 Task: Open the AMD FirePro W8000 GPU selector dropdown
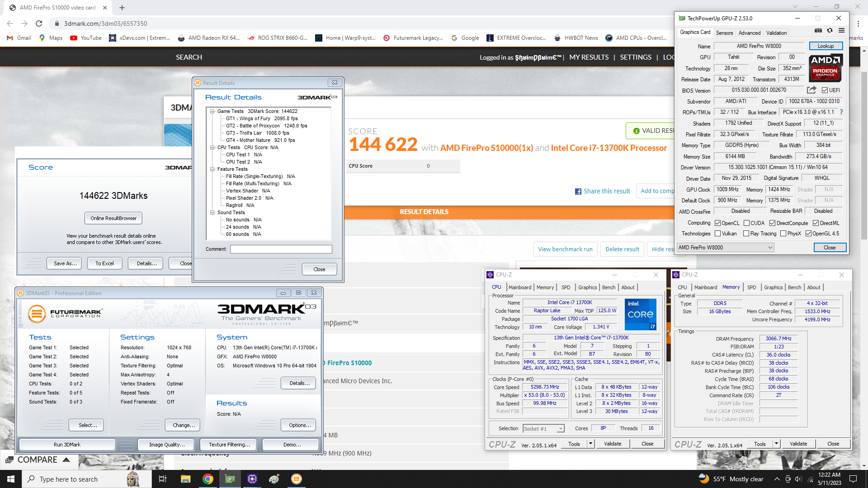726,248
